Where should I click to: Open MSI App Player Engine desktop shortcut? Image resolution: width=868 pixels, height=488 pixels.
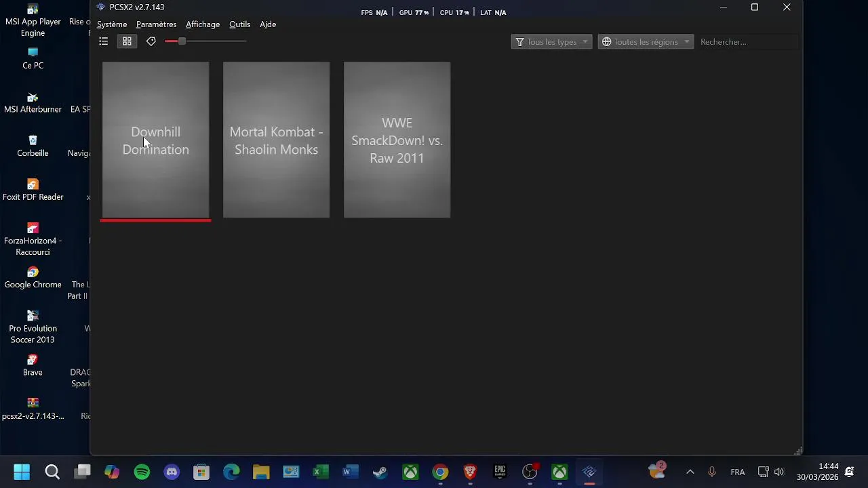click(x=33, y=21)
